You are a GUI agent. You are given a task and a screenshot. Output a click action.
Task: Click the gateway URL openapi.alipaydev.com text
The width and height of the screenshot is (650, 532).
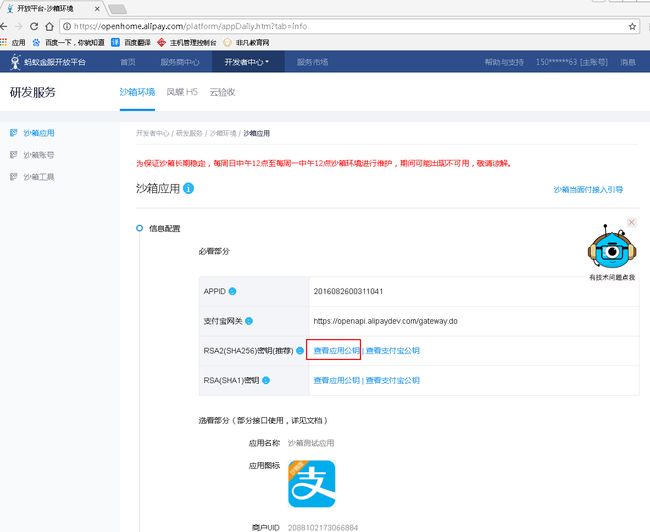(386, 321)
